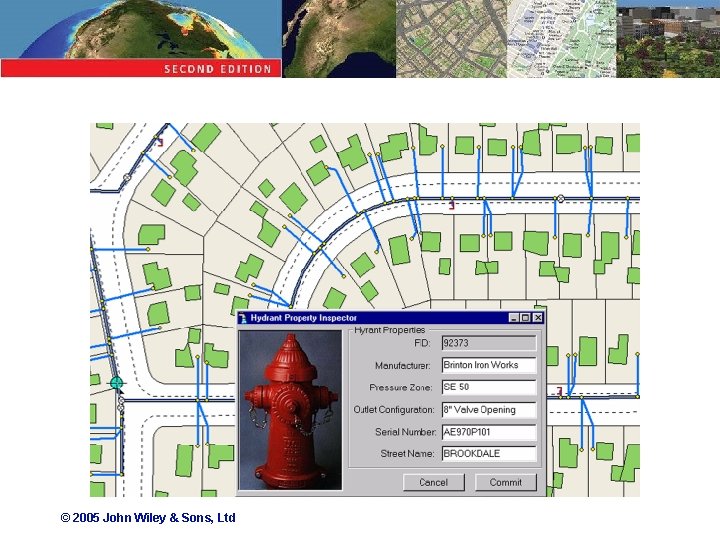
Task: Select the teal hydrant symbol on the map
Action: point(116,382)
